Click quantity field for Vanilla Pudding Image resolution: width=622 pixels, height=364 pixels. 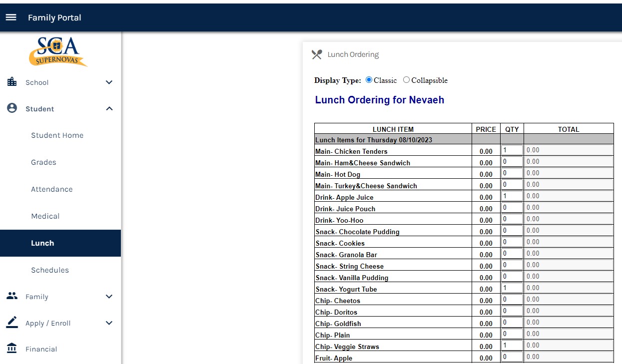coord(512,276)
